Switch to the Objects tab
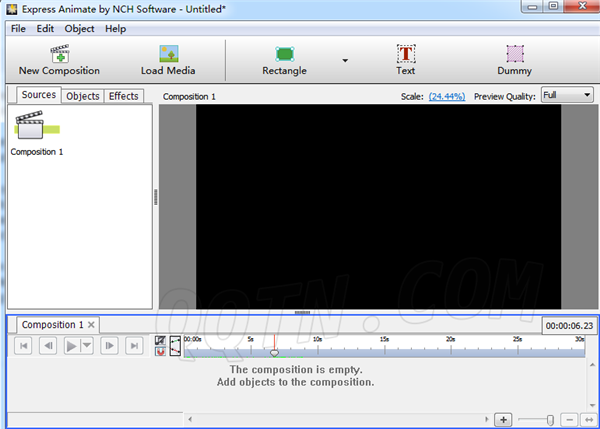 [83, 96]
